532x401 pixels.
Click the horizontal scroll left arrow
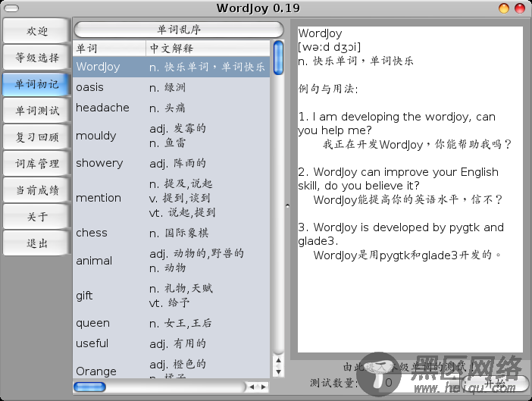point(252,387)
